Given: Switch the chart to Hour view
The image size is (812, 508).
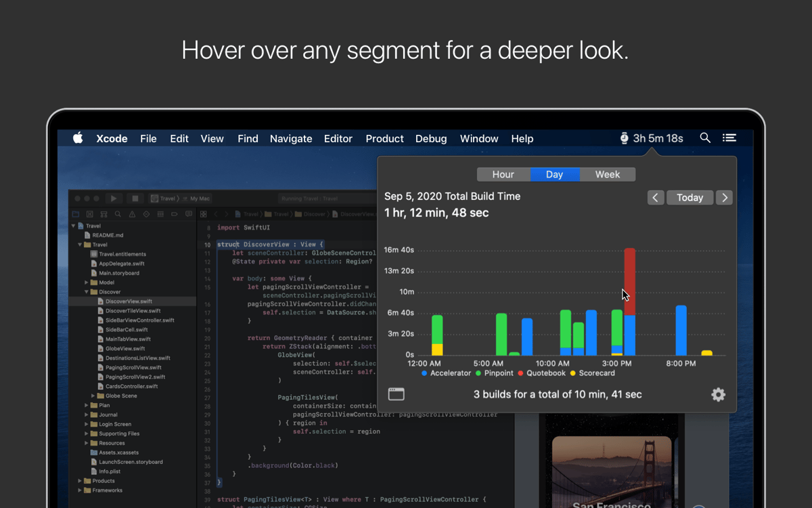Looking at the screenshot, I should point(503,174).
